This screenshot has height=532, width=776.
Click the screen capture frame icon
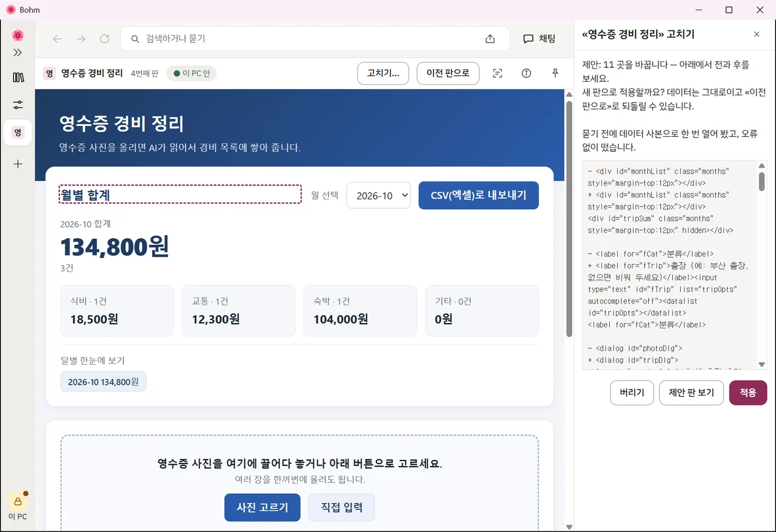tap(498, 73)
